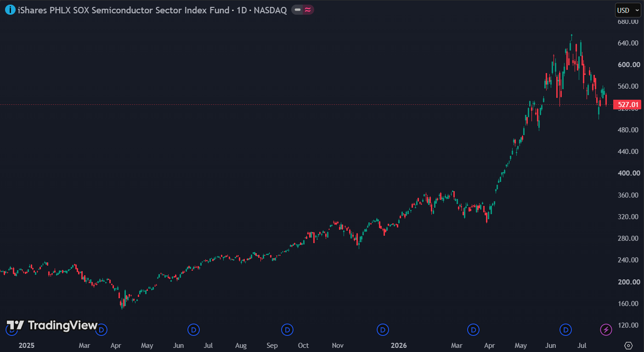644x352 pixels.
Task: Click the 2025 year label on time axis
Action: [x=26, y=345]
